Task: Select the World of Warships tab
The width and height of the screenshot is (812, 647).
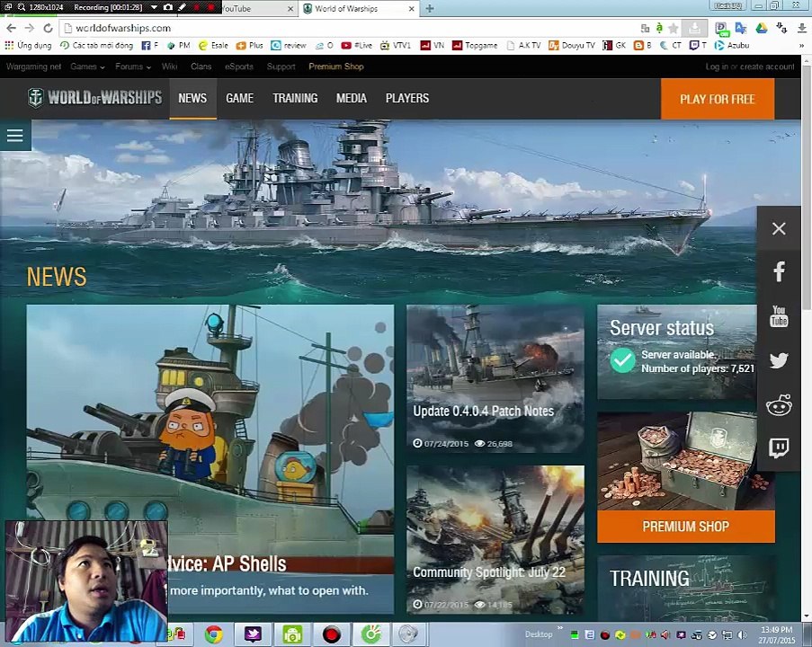Action: pyautogui.click(x=359, y=8)
